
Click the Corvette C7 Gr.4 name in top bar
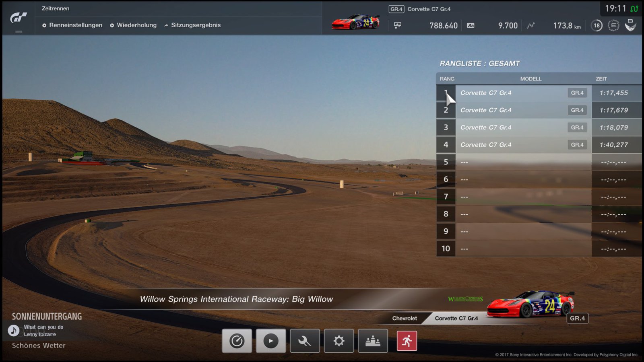429,9
